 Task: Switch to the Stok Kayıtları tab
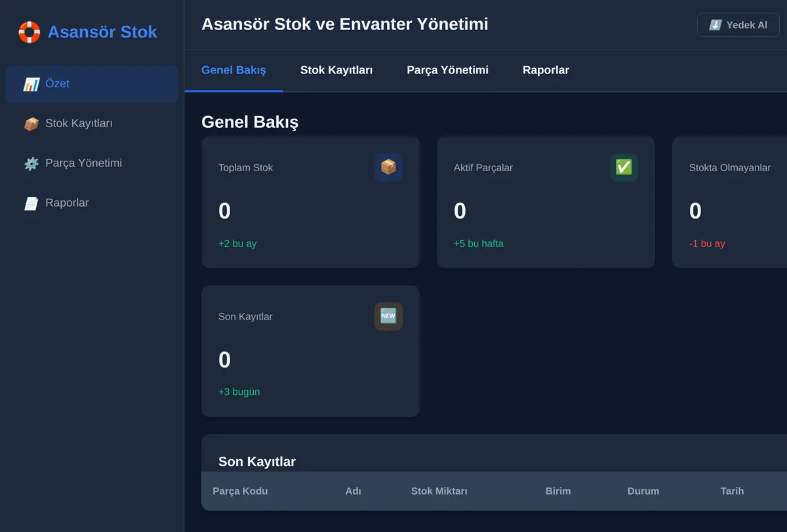click(336, 70)
